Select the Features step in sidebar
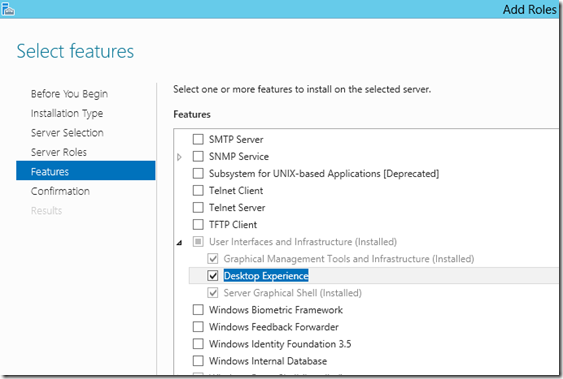Screen dimensions: 563x379 click(86, 170)
